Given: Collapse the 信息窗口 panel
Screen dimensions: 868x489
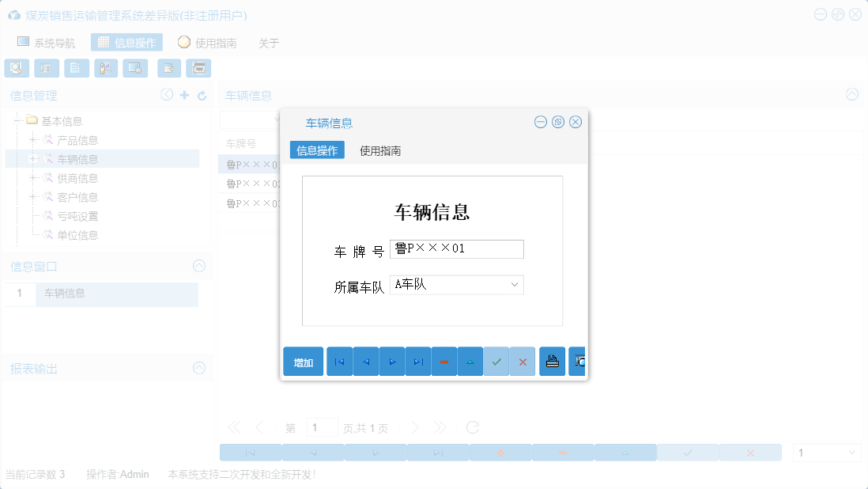Looking at the screenshot, I should (199, 266).
